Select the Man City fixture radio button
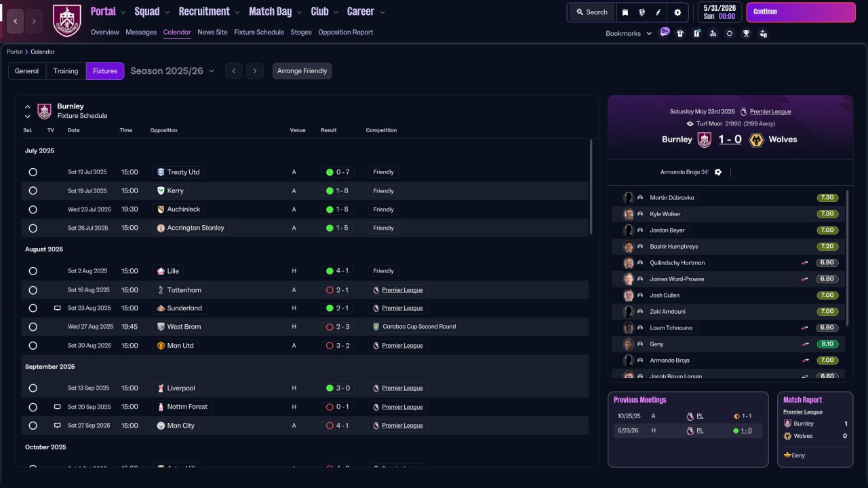The image size is (868, 488). 33,426
